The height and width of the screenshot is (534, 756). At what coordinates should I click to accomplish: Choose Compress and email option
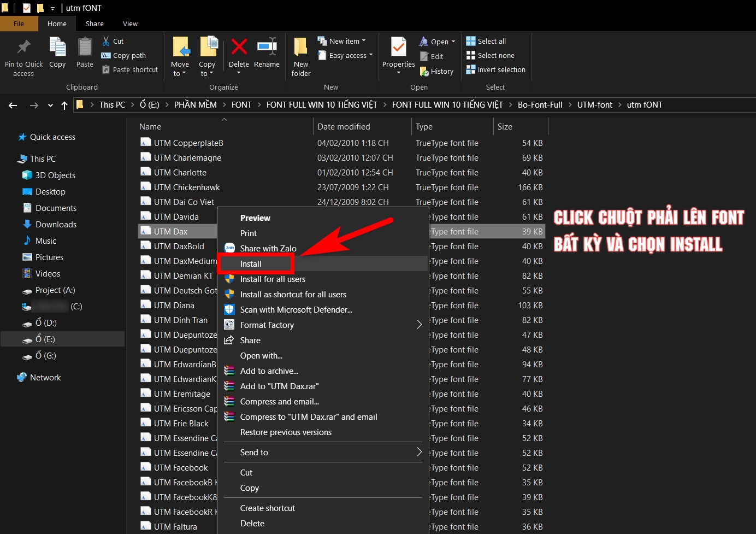(x=280, y=401)
